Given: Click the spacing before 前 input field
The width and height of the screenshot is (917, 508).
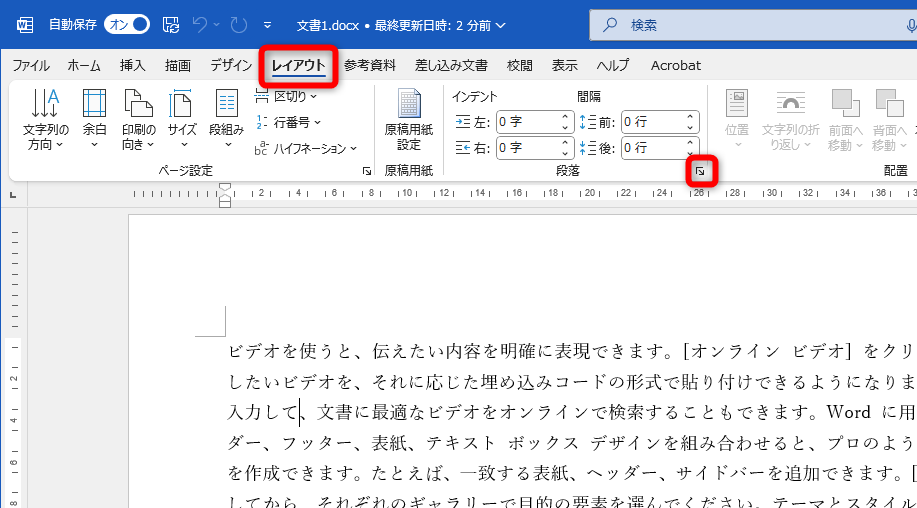Looking at the screenshot, I should (652, 122).
